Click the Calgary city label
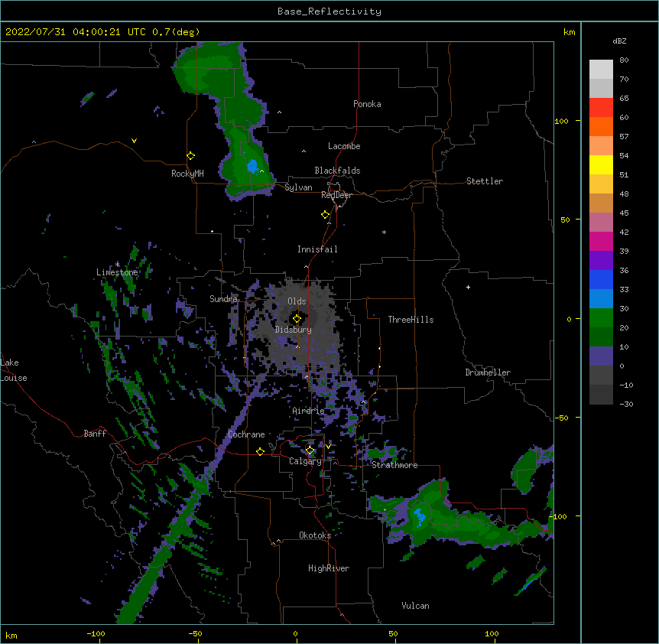This screenshot has width=659, height=644. [x=305, y=461]
